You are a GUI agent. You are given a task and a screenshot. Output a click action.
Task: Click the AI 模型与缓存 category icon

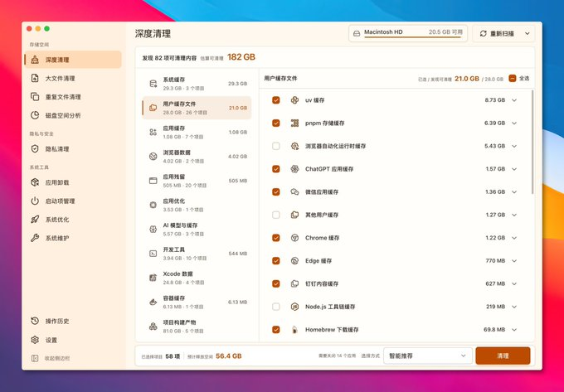click(153, 230)
